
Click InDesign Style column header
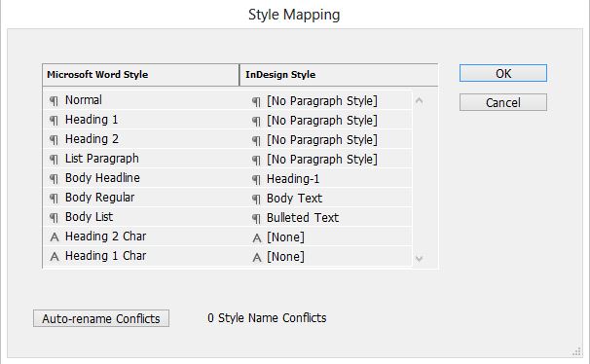tap(339, 75)
